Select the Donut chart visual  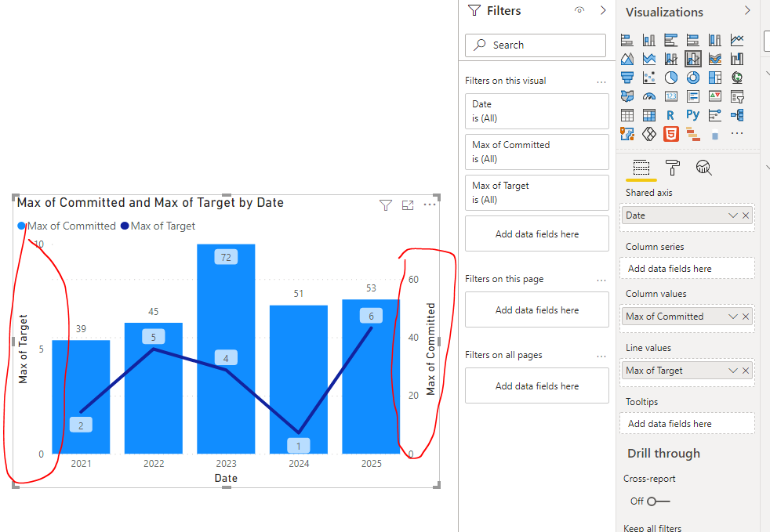[693, 78]
